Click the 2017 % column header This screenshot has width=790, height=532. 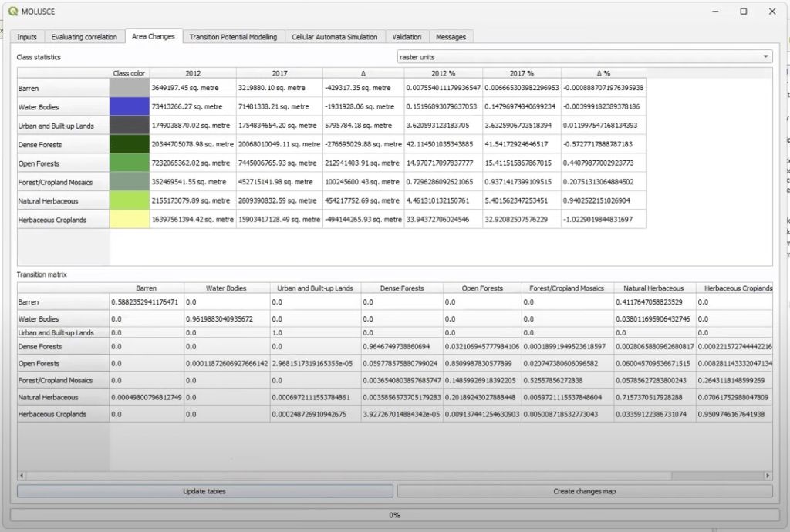coord(522,73)
